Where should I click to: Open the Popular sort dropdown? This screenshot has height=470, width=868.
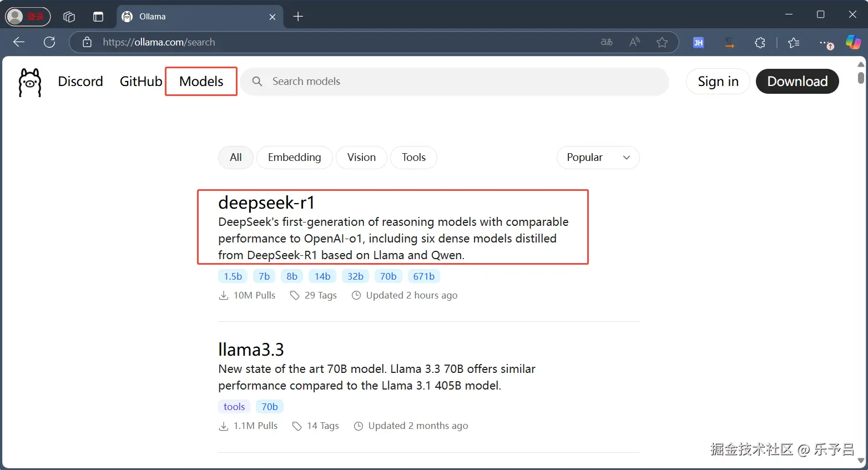click(x=598, y=158)
